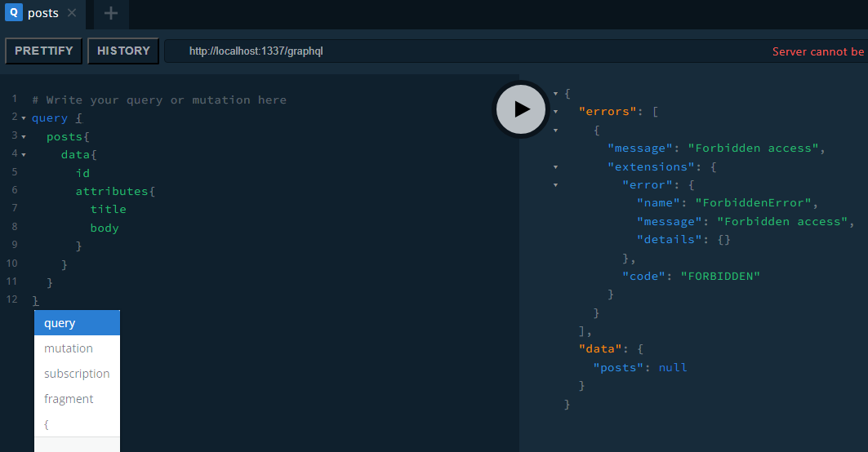Select the posts tab
Image resolution: width=868 pixels, height=452 pixels.
point(42,13)
